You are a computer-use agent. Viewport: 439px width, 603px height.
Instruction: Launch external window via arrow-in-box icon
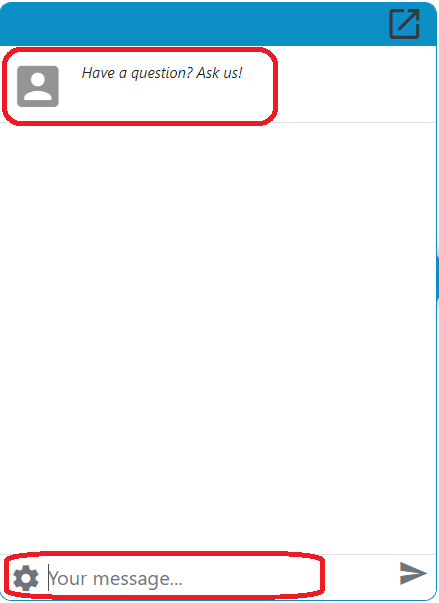[x=404, y=24]
